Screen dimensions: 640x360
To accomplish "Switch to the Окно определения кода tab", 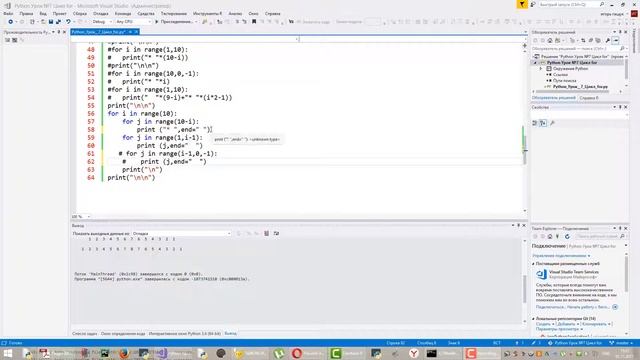I will pos(123,333).
